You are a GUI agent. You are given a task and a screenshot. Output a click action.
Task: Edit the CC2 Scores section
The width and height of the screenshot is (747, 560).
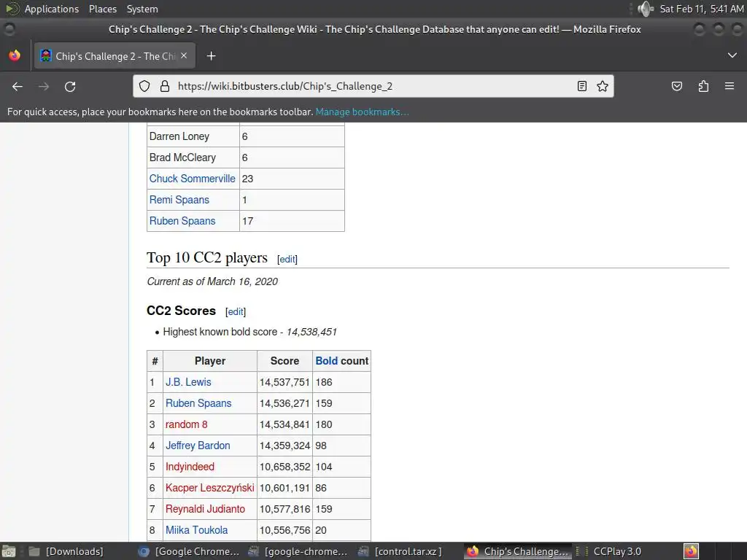tap(236, 311)
